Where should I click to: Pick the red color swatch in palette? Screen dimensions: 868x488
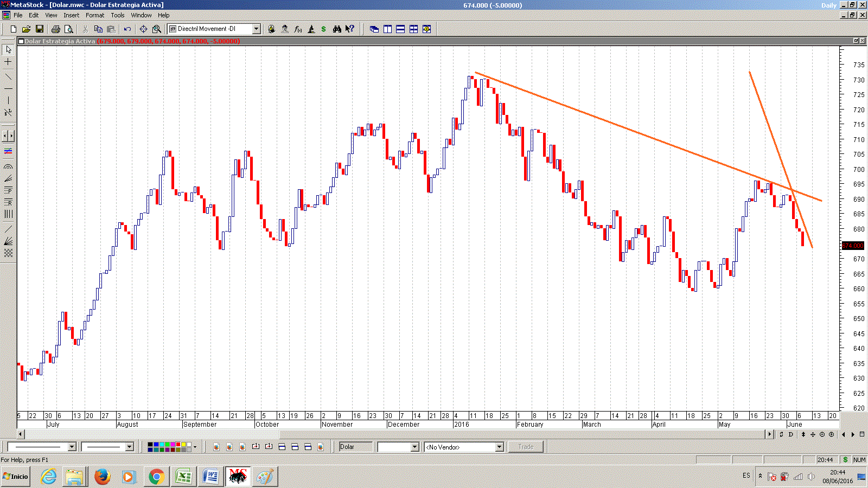pos(178,445)
